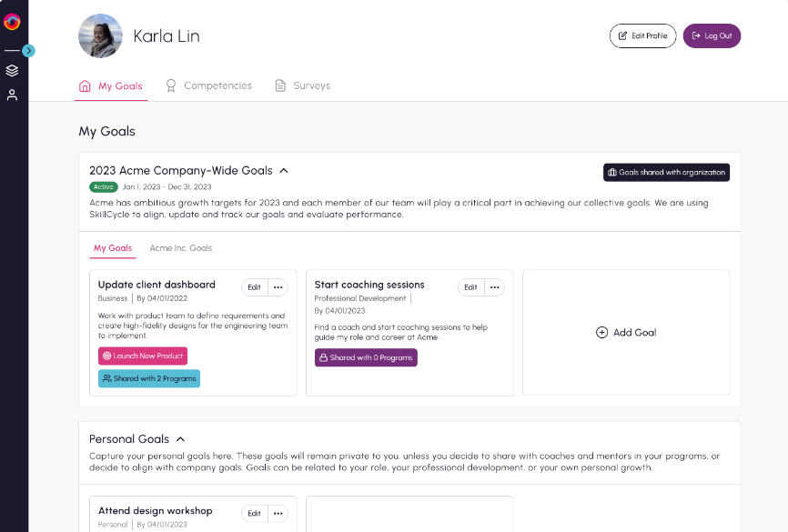Open more options for Update client dashboard
Viewport: 788px width, 532px height.
[278, 287]
